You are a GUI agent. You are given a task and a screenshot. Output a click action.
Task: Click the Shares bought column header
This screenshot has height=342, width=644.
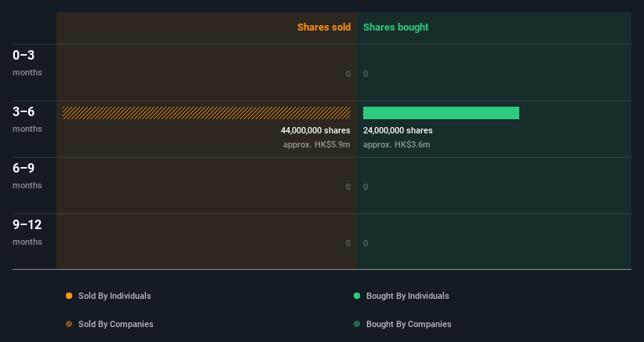395,27
